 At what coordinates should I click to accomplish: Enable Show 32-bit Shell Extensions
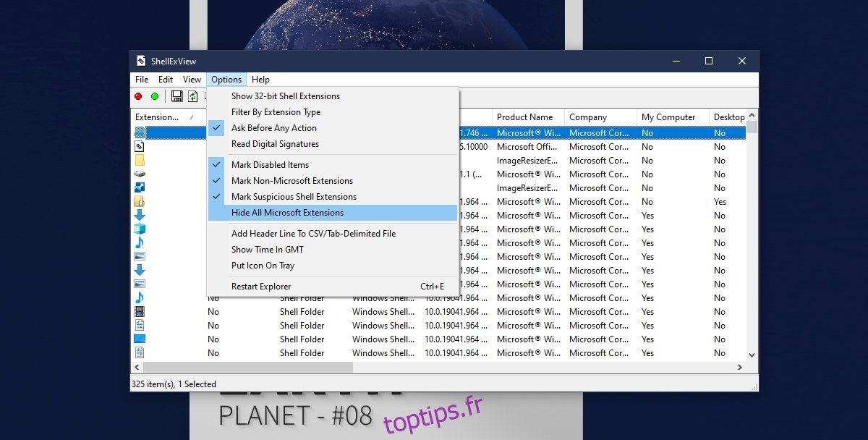[x=333, y=96]
